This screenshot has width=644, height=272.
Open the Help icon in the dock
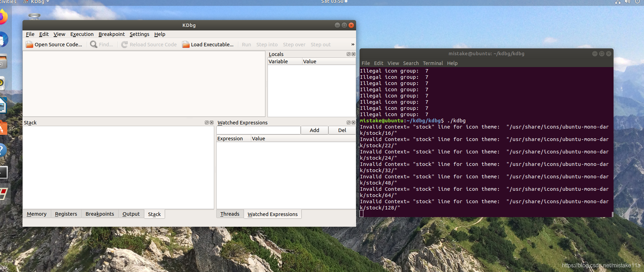pos(3,150)
